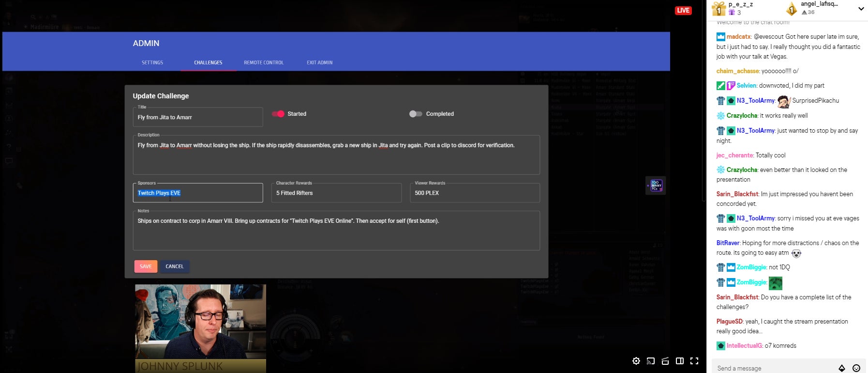Open the video player settings gear
Screen dimensions: 868x373
coord(636,361)
